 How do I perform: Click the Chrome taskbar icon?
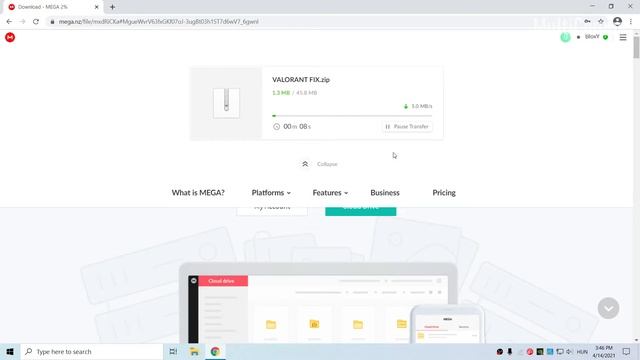215,351
